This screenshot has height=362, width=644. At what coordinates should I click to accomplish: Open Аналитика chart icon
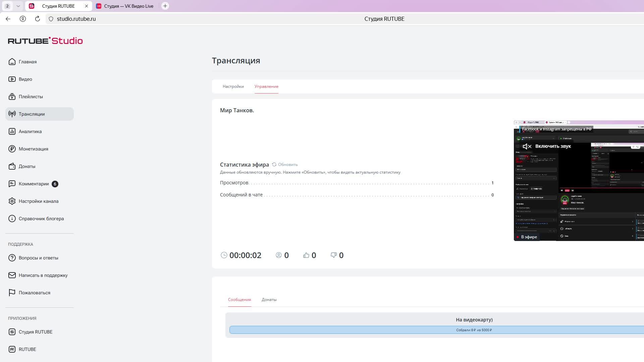click(12, 131)
